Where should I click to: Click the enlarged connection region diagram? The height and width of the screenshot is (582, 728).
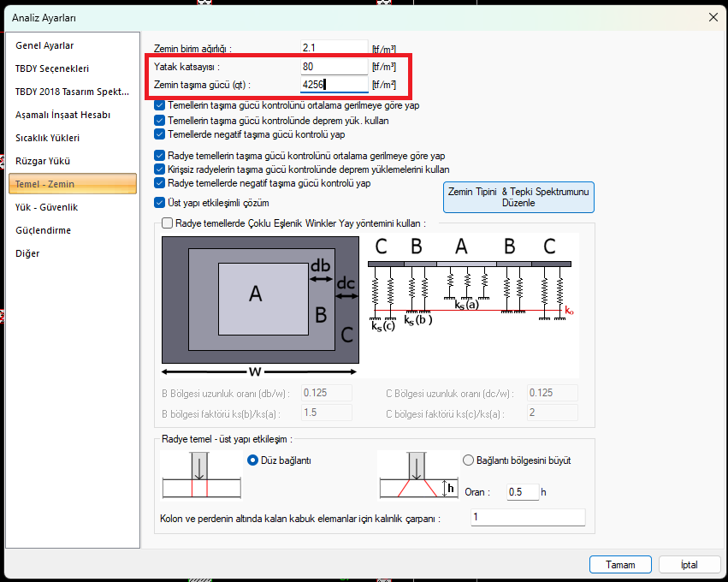[418, 475]
